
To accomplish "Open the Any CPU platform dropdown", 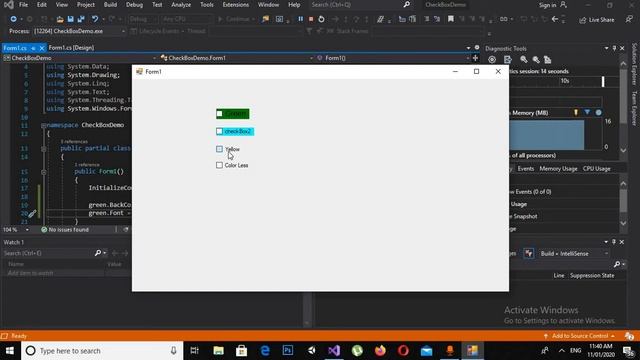I will [x=186, y=19].
